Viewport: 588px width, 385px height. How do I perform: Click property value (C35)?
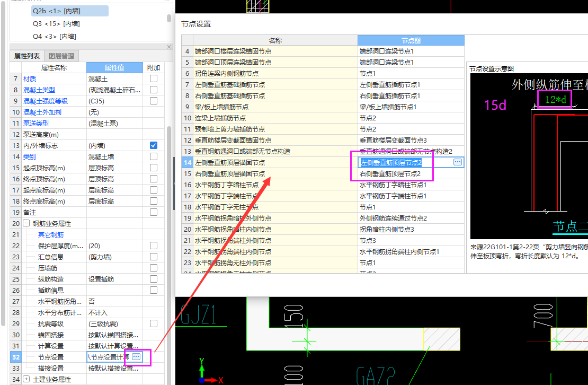[115, 101]
